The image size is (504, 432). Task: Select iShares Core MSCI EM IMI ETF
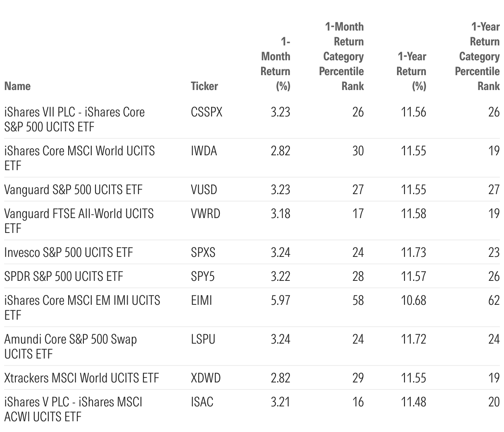point(82,307)
